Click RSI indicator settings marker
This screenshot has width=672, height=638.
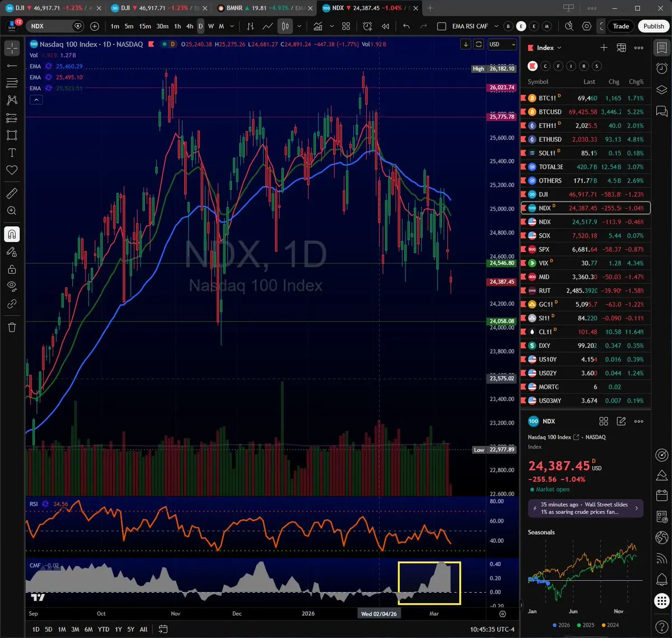[46, 504]
